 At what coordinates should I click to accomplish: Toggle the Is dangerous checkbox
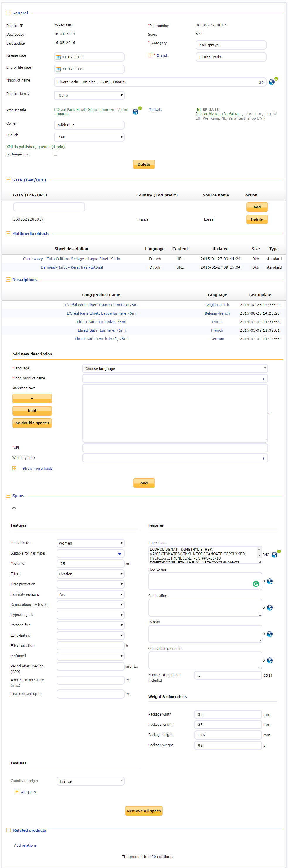click(x=56, y=154)
